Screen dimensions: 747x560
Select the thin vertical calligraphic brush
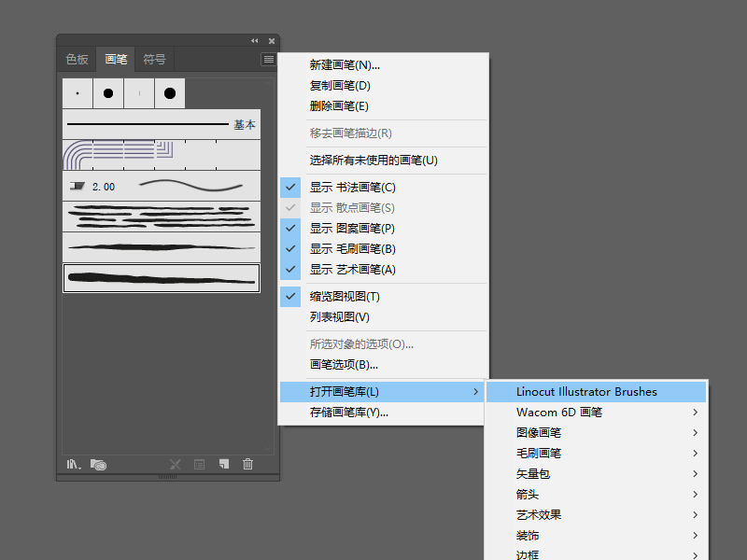point(139,93)
